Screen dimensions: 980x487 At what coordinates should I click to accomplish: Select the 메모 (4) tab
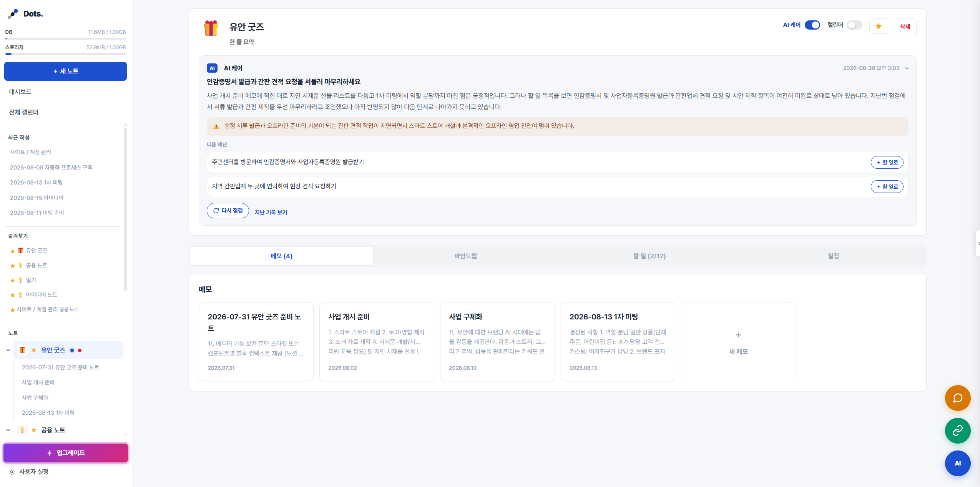click(282, 256)
